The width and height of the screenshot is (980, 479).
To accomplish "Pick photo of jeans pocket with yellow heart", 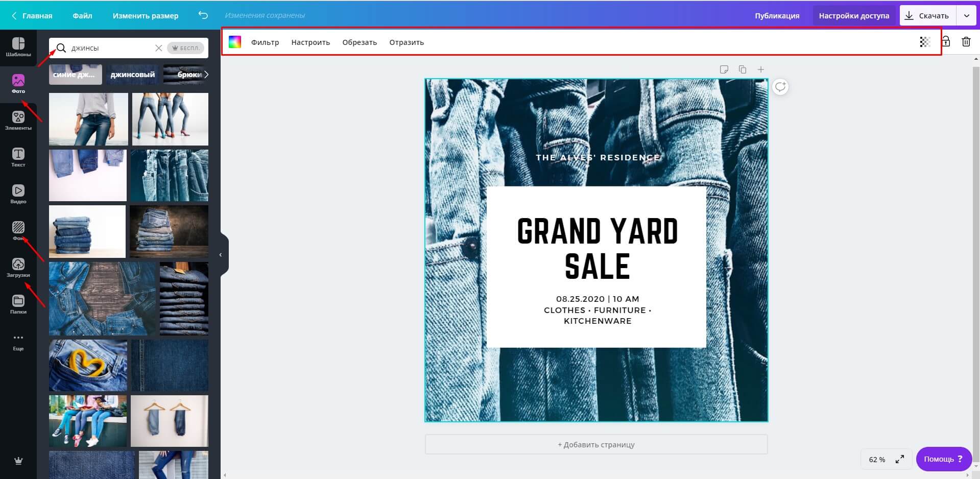I will point(88,365).
